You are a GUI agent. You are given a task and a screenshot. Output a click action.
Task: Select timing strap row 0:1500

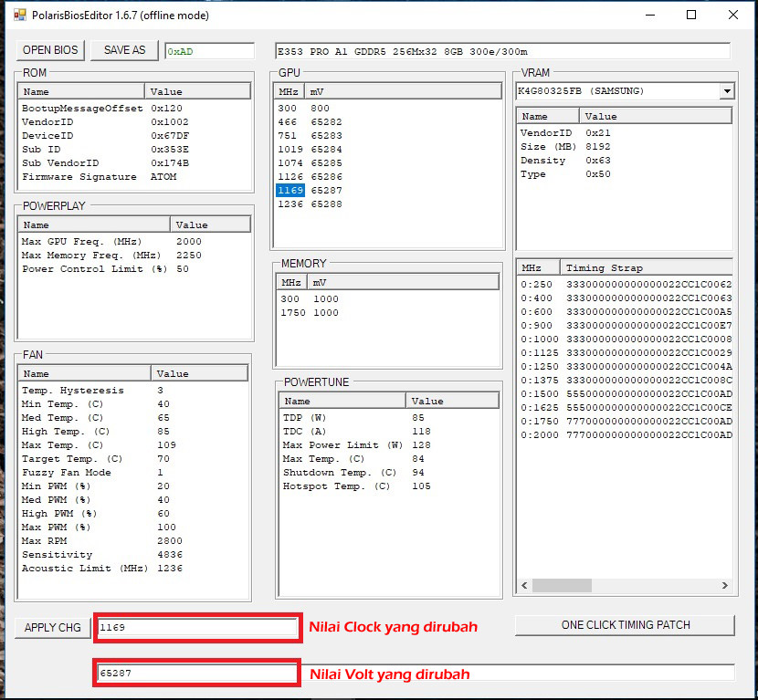click(626, 393)
